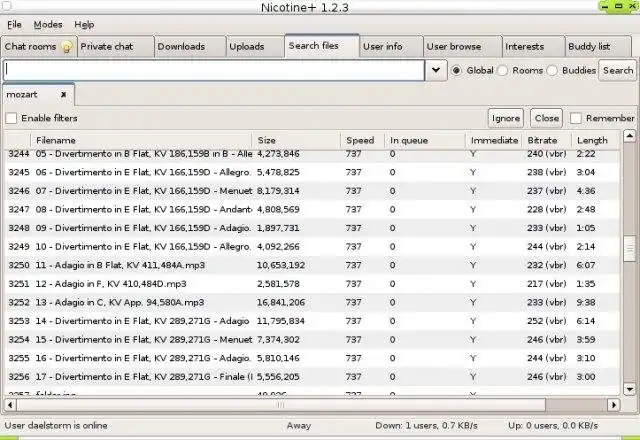
Task: Close the mozart search tab with the x
Action: tap(63, 94)
